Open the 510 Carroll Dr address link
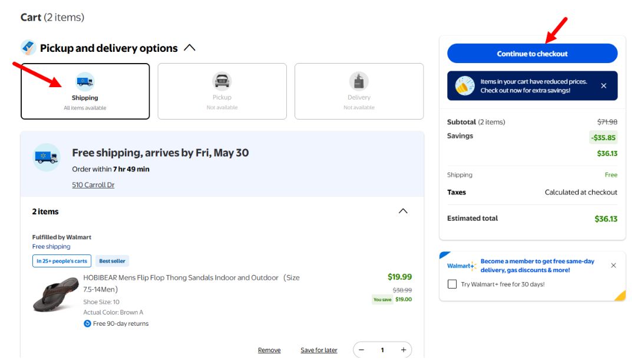The image size is (641, 364). tap(93, 185)
